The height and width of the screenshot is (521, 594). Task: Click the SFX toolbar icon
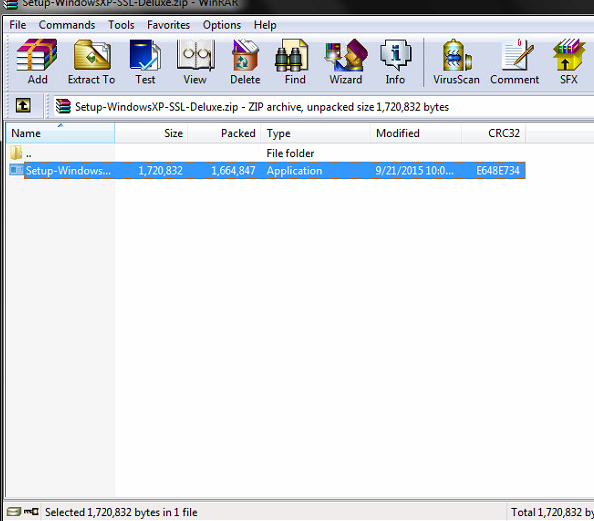[x=569, y=62]
